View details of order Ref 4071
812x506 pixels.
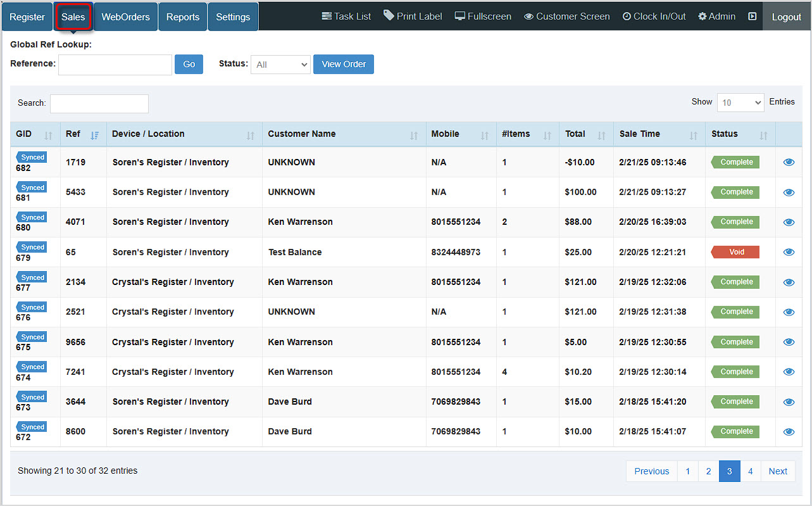pos(789,222)
